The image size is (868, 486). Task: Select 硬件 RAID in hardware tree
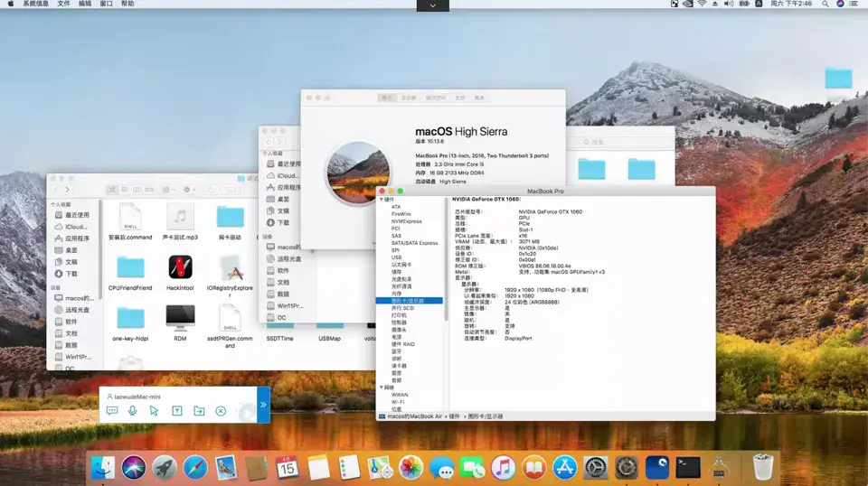pos(403,344)
